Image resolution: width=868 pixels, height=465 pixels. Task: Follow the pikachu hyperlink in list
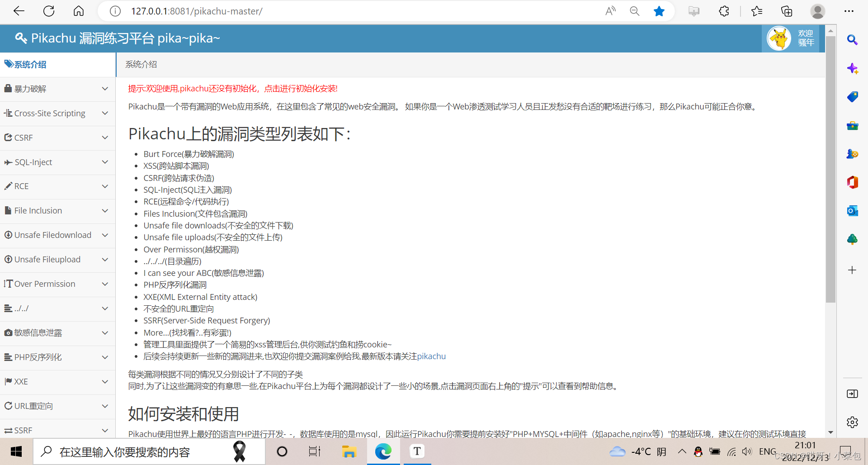coord(431,356)
